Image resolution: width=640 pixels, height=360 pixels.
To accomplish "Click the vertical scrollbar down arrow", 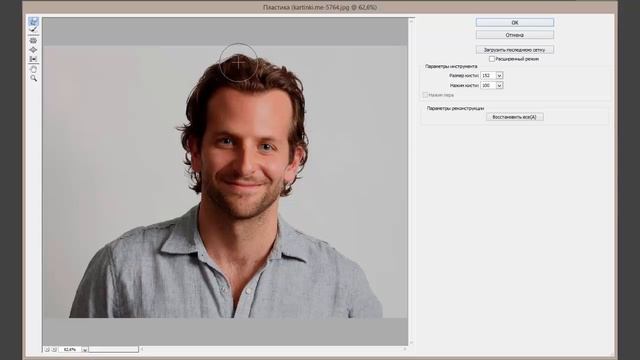I will [411, 342].
